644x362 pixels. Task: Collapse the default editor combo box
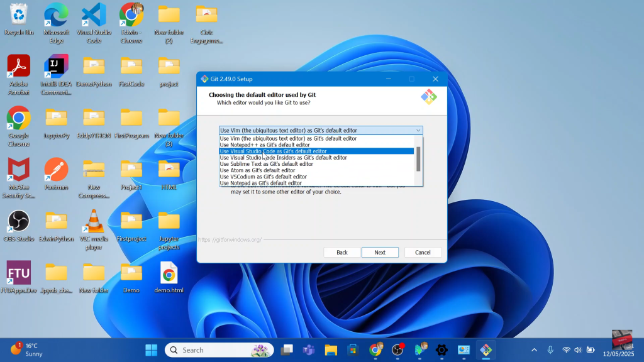pyautogui.click(x=418, y=131)
